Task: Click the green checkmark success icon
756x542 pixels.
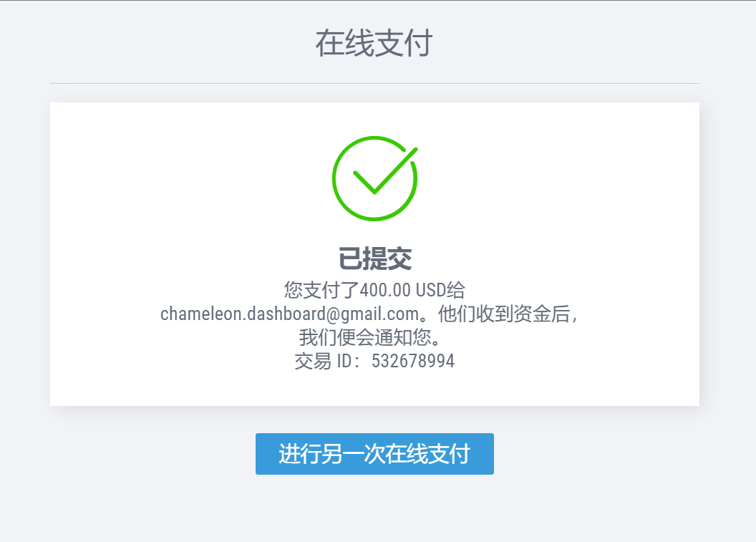Action: coord(374,178)
